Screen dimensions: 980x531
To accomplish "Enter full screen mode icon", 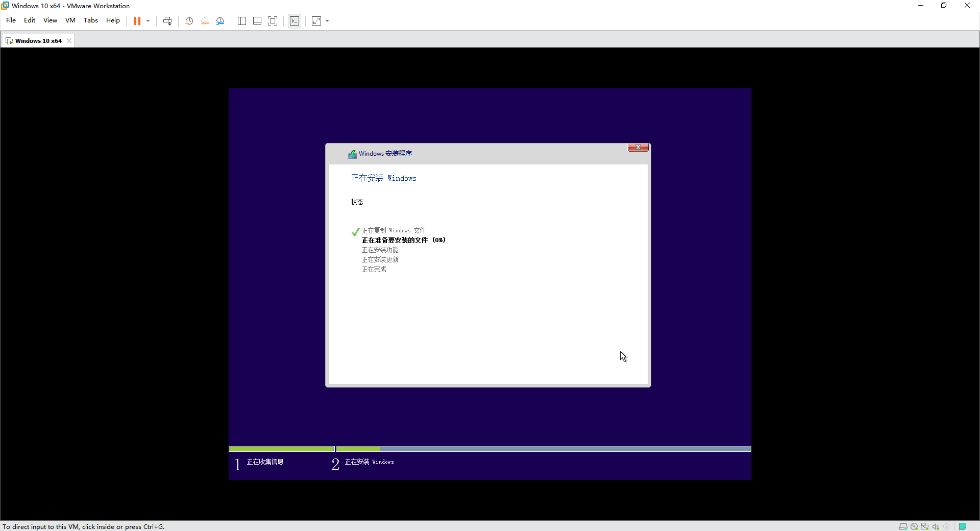I will click(x=273, y=21).
